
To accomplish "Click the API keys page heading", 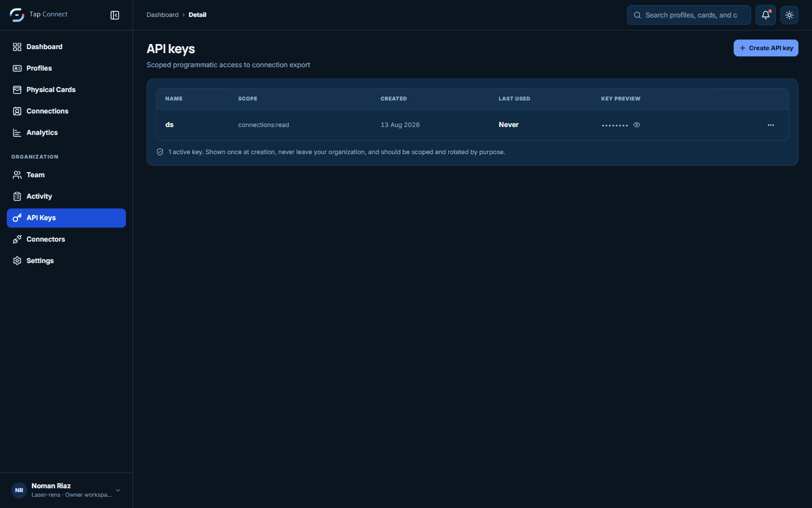I will pyautogui.click(x=171, y=49).
